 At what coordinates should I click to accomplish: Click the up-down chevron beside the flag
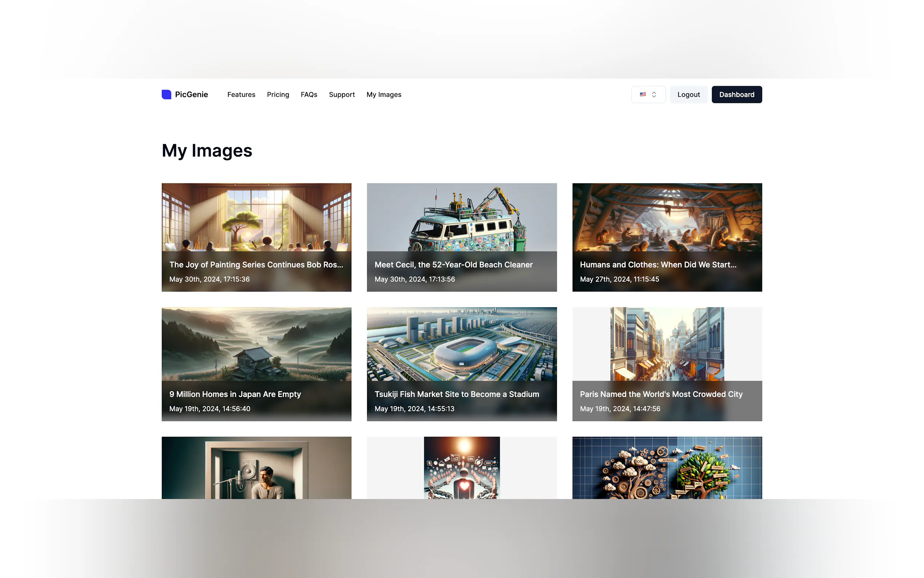point(654,94)
